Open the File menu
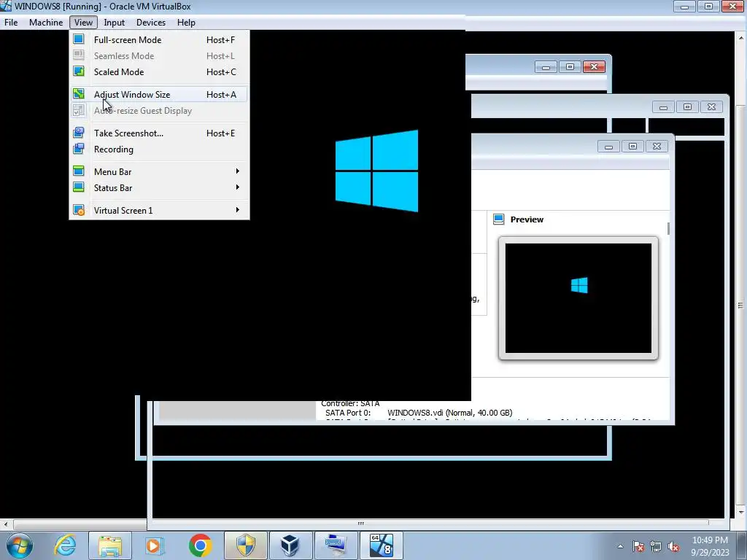Image resolution: width=747 pixels, height=560 pixels. click(x=11, y=23)
